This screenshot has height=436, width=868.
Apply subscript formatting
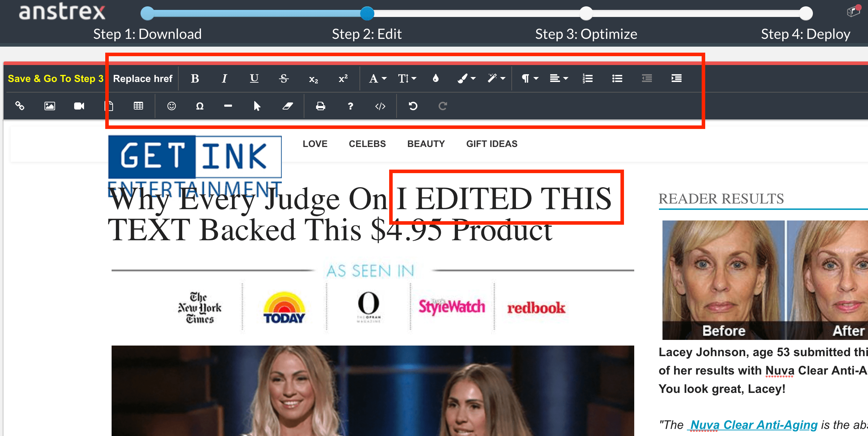click(x=314, y=79)
